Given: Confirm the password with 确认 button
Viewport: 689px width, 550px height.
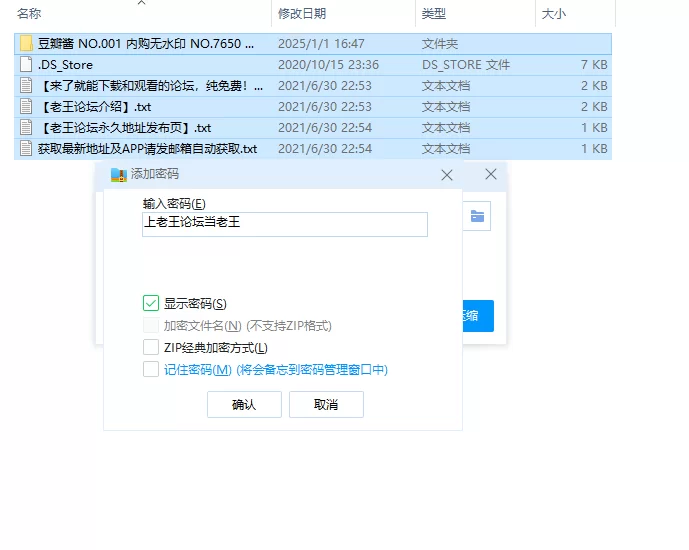Looking at the screenshot, I should tap(244, 405).
